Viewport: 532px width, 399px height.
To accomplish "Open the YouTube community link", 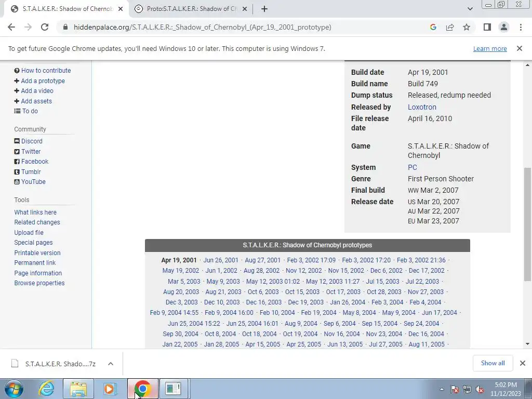I will (33, 181).
